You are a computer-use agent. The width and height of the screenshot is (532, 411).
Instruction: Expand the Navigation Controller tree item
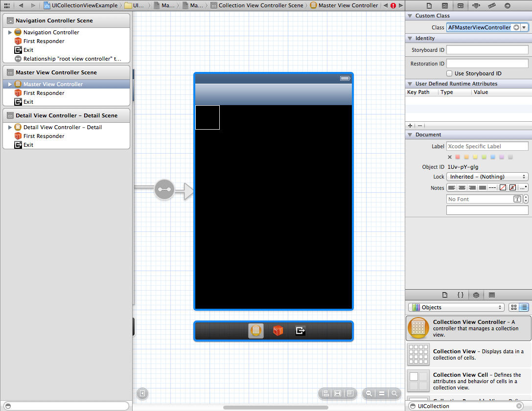click(x=10, y=32)
